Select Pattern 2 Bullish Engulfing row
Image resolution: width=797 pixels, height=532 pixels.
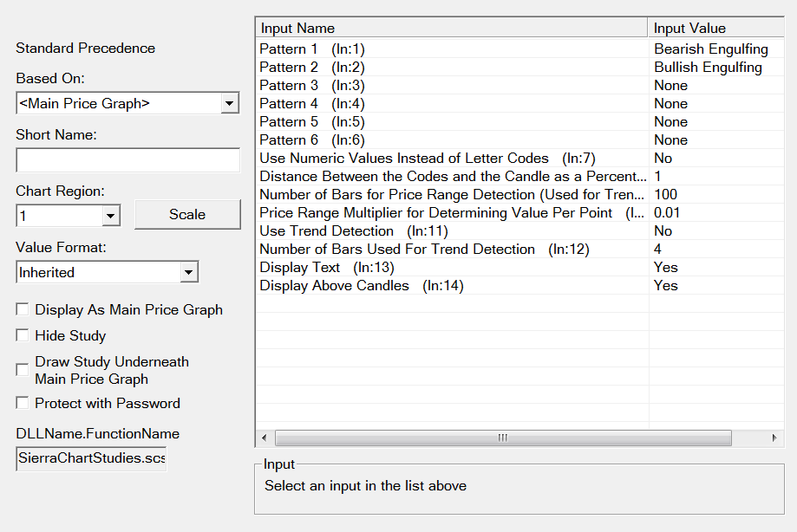[451, 68]
